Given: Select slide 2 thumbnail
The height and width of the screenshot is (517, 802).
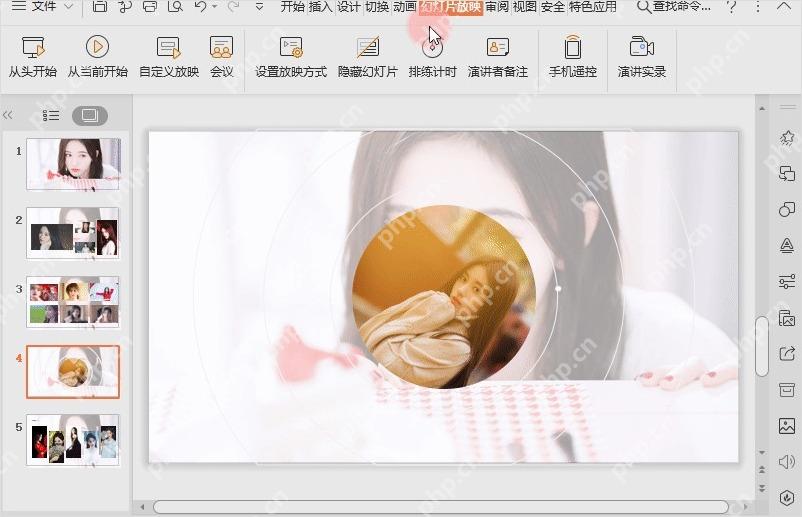Looking at the screenshot, I should tap(73, 233).
